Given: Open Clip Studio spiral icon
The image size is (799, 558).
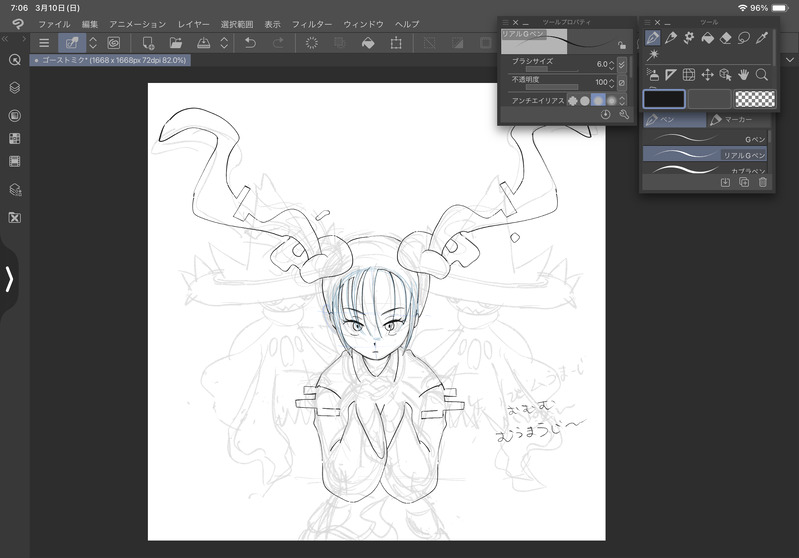Looking at the screenshot, I should coord(114,43).
